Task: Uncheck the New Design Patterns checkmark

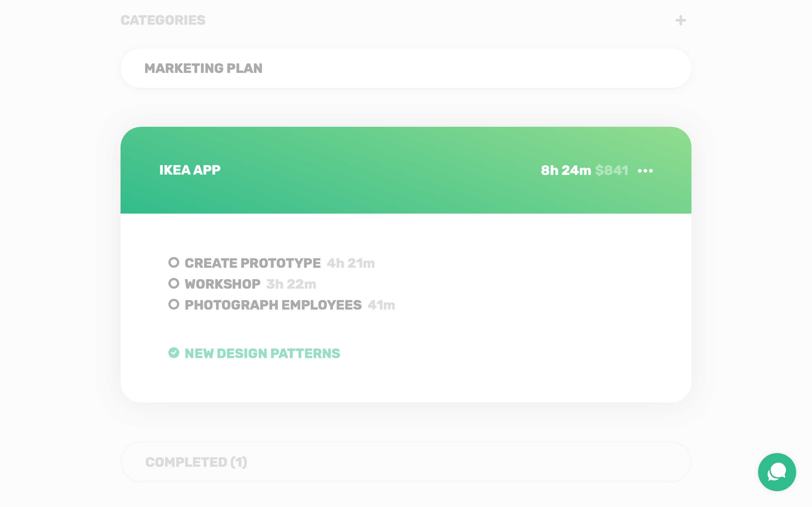Action: [x=174, y=353]
